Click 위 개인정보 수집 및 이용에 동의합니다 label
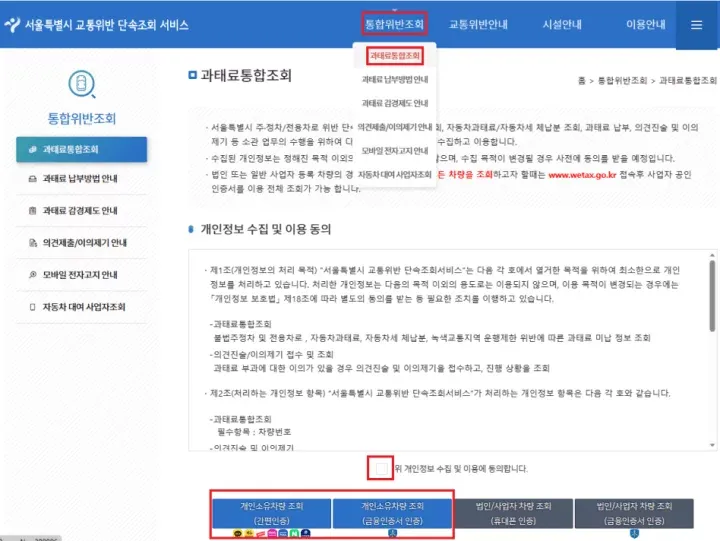The image size is (720, 541). (x=461, y=469)
